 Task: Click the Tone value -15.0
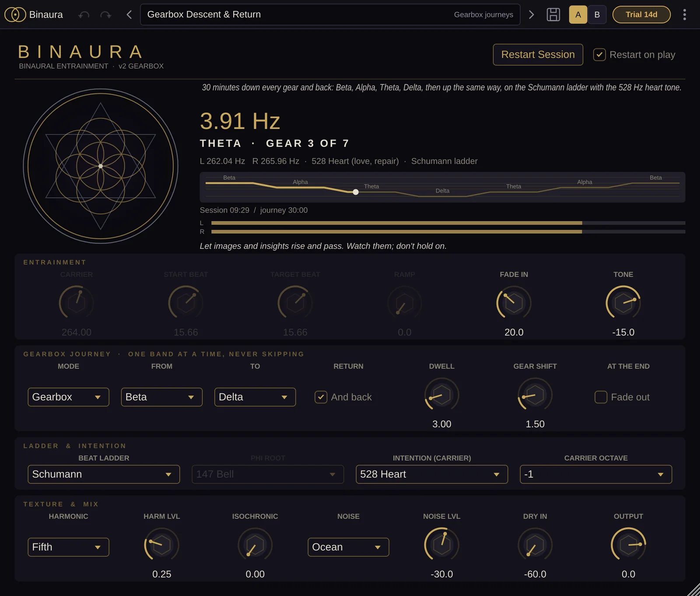pyautogui.click(x=623, y=332)
